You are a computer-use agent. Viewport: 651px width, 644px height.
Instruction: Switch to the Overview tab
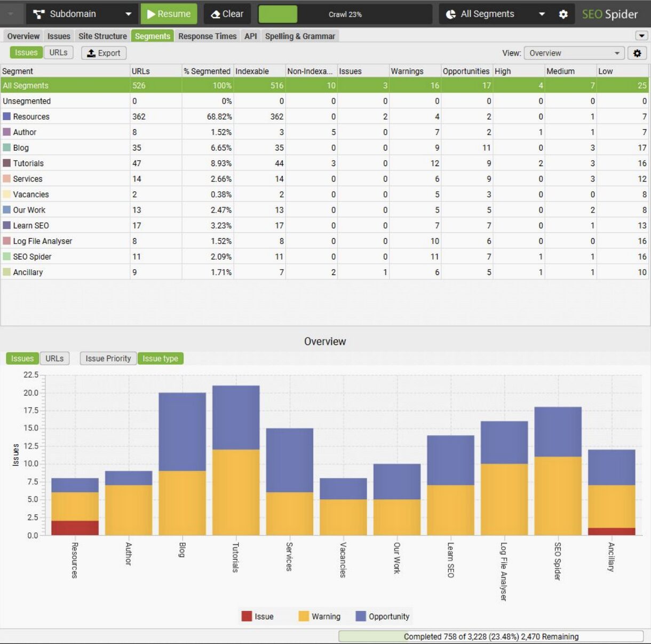[x=23, y=36]
